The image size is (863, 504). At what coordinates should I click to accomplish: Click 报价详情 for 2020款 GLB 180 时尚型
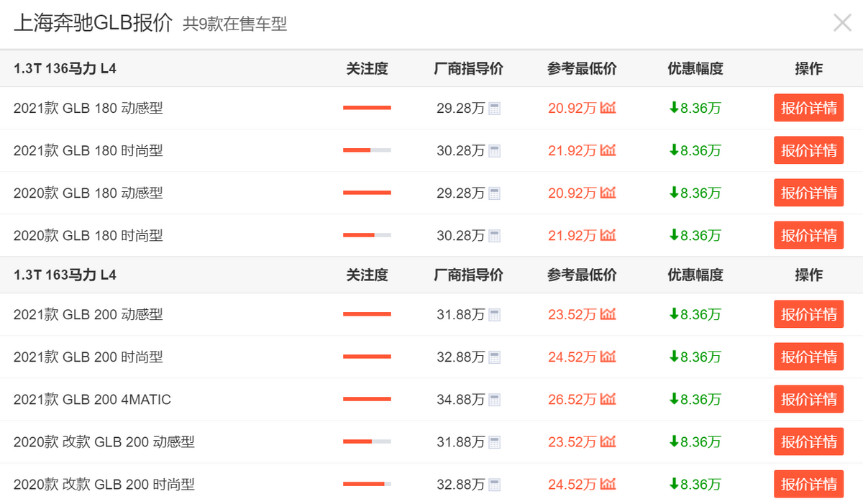coord(809,236)
